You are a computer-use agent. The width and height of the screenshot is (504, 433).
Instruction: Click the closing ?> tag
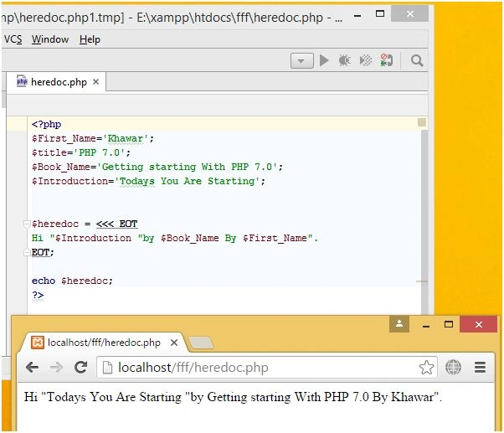pyautogui.click(x=38, y=295)
